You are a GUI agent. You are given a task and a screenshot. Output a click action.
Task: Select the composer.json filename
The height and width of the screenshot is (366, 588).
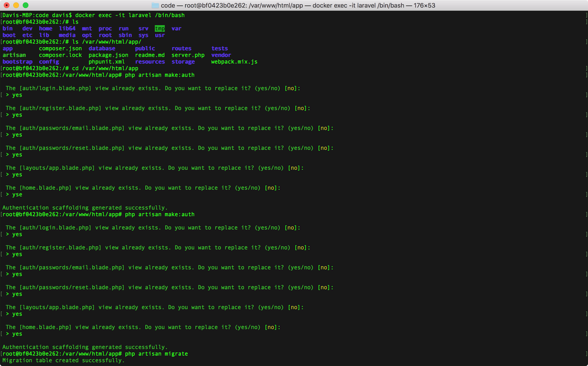(x=60, y=48)
